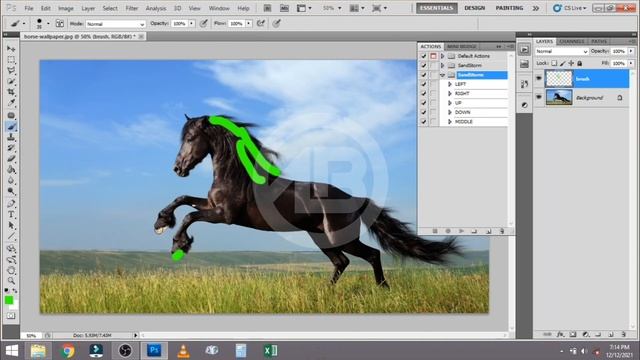This screenshot has width=640, height=360.
Task: Click the green foreground color swatch
Action: click(x=9, y=300)
